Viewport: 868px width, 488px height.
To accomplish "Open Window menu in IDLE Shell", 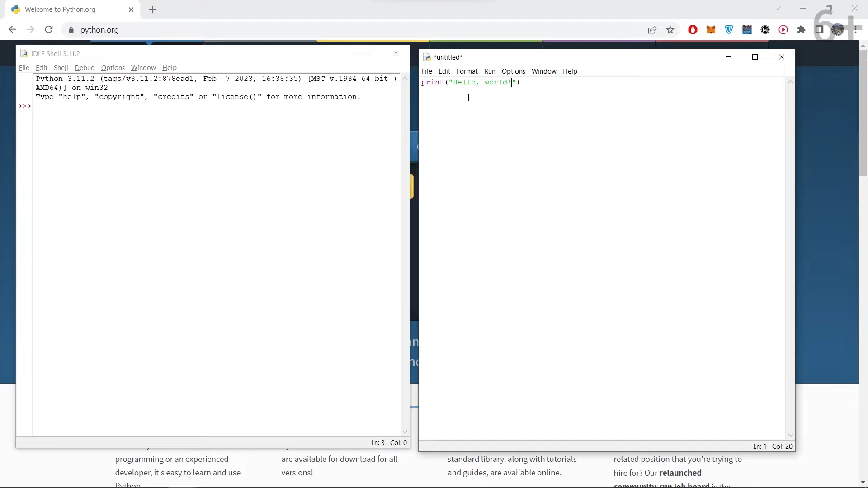I will point(143,68).
